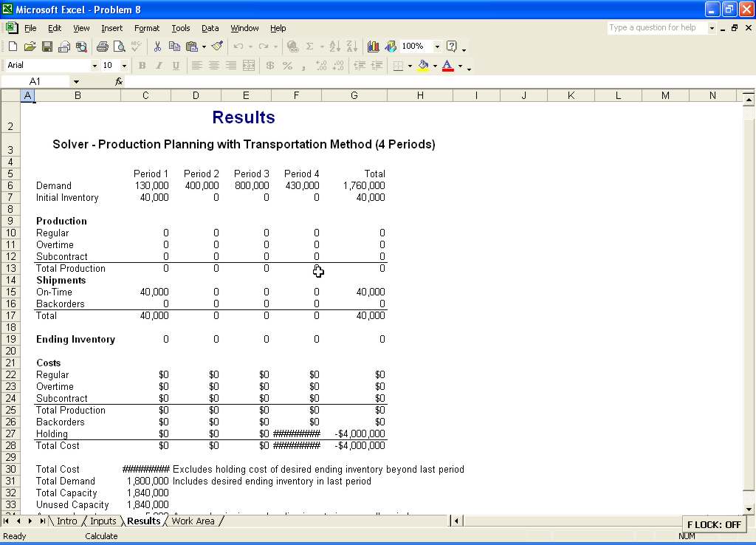Click the Print icon in the toolbar
Image resolution: width=756 pixels, height=545 pixels.
(102, 47)
